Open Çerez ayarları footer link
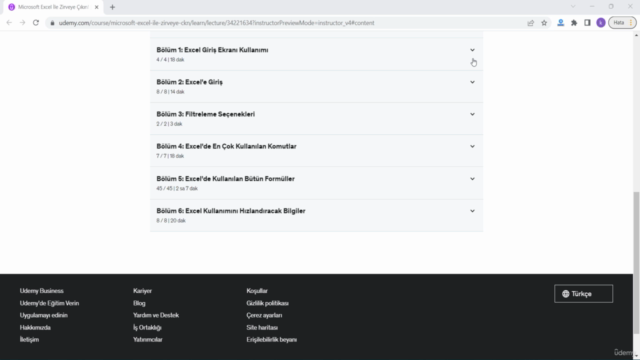This screenshot has height=360, width=640. click(x=264, y=315)
